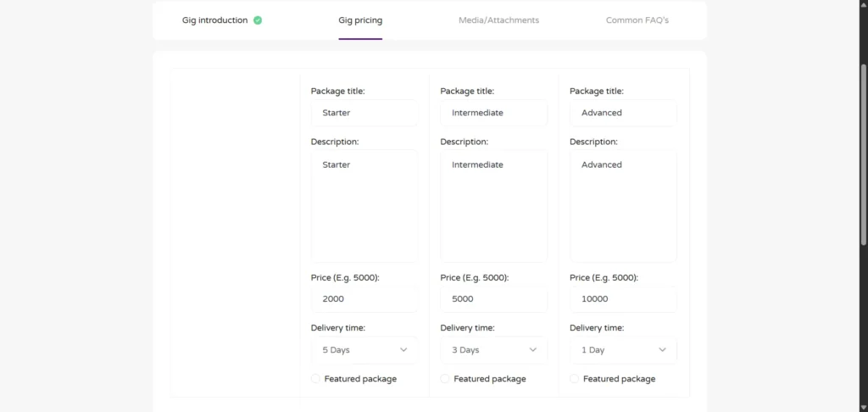Click into the Advanced description text area
Screen dimensions: 868x412
coord(623,206)
